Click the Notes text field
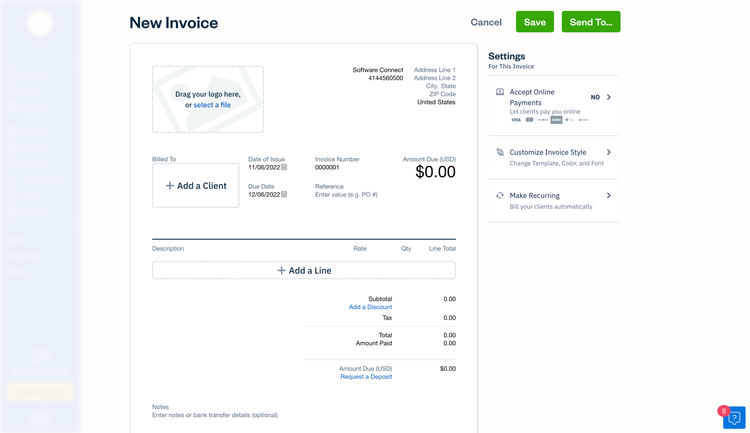The height and width of the screenshot is (433, 750). (x=215, y=415)
